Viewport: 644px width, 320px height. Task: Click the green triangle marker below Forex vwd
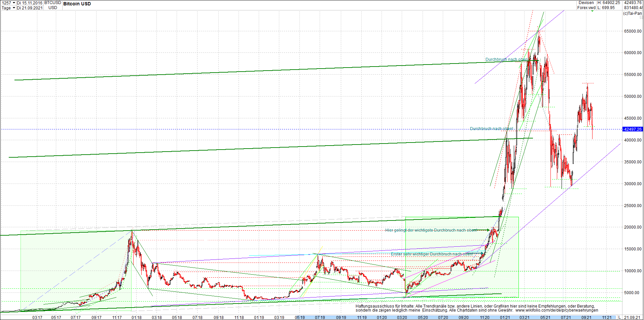click(x=592, y=11)
